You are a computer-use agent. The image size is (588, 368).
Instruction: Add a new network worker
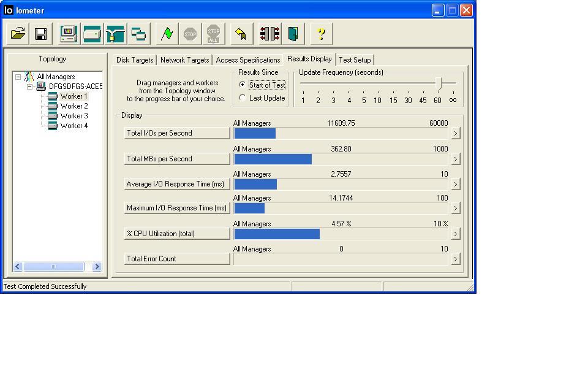tap(115, 34)
